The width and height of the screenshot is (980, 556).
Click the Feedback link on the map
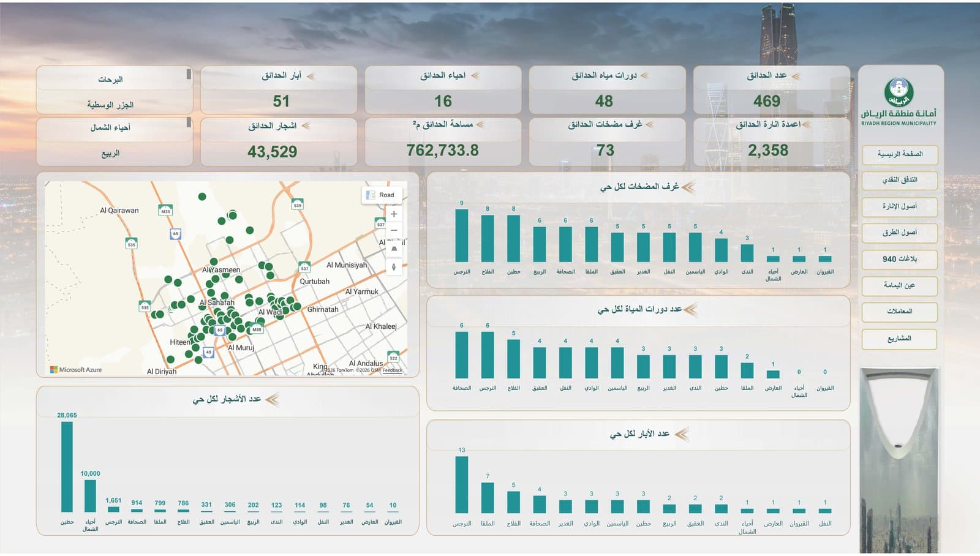tap(393, 370)
